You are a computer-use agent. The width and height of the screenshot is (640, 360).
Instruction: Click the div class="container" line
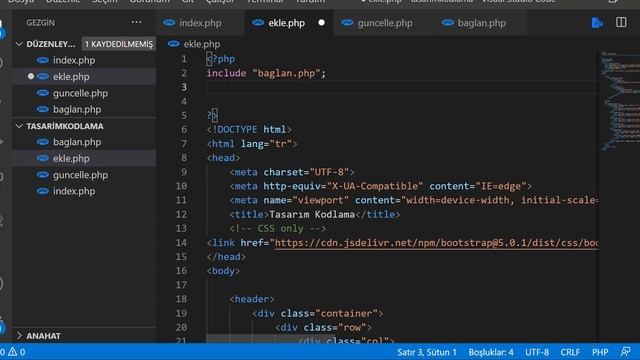318,313
